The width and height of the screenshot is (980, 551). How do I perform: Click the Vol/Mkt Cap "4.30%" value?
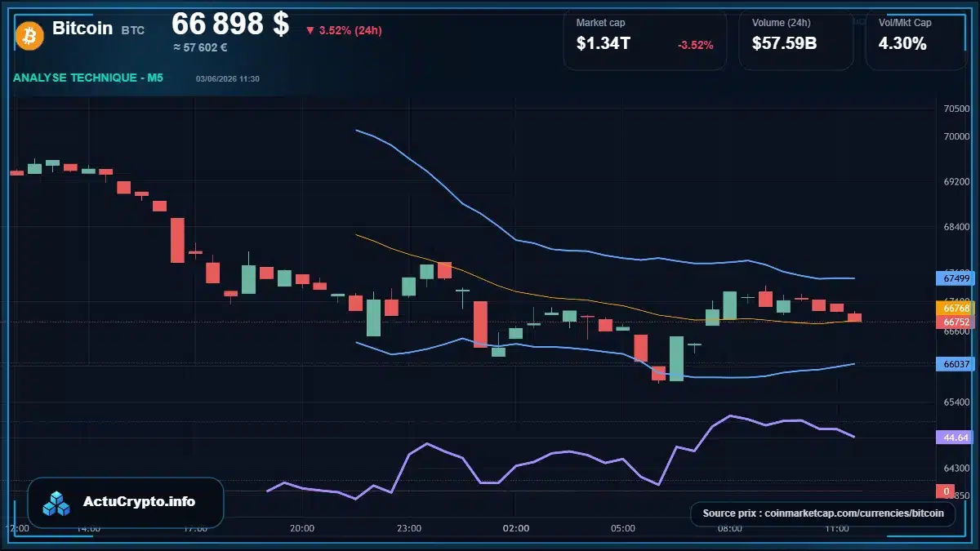[x=902, y=44]
